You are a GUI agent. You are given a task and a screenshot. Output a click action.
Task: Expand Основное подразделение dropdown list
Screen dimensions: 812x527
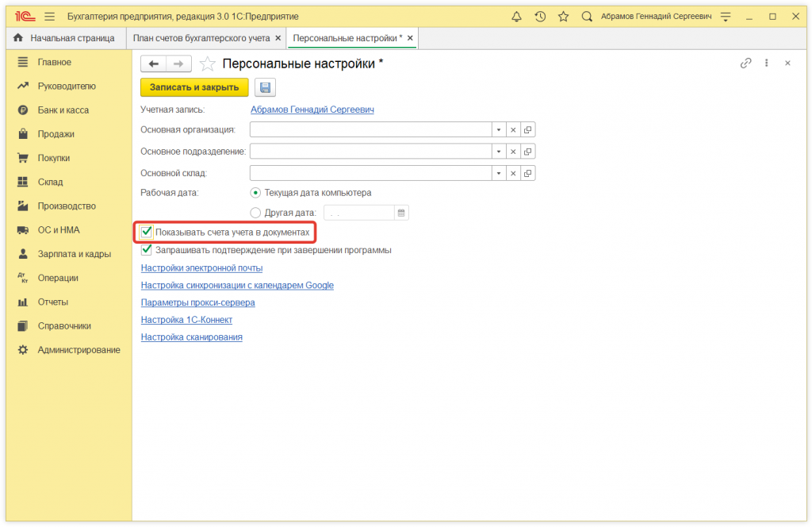pyautogui.click(x=498, y=152)
